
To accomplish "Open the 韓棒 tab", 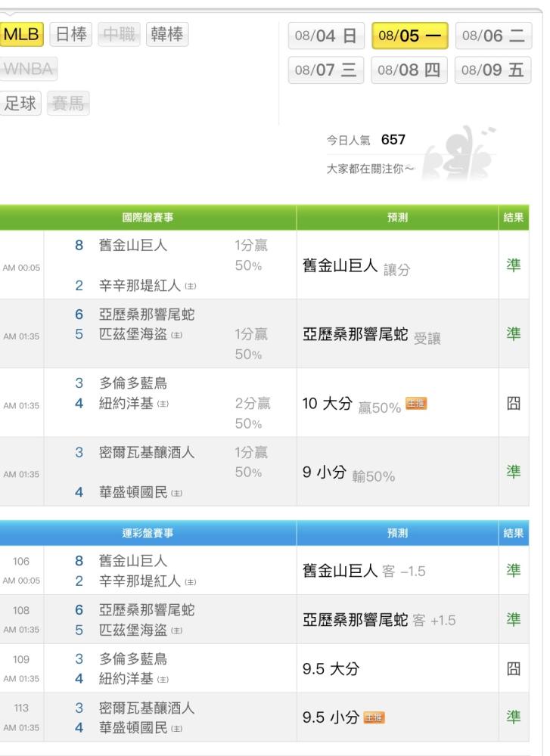I will [x=167, y=34].
